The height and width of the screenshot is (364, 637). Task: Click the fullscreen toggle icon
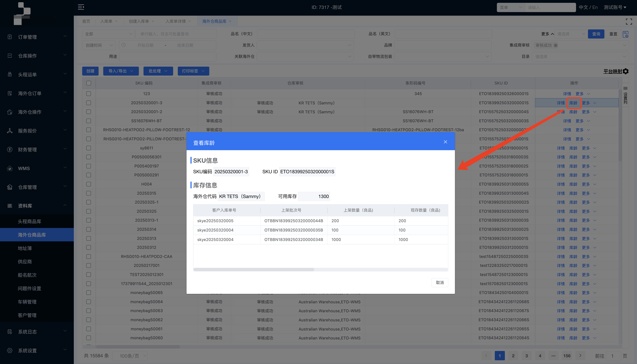coord(629,22)
